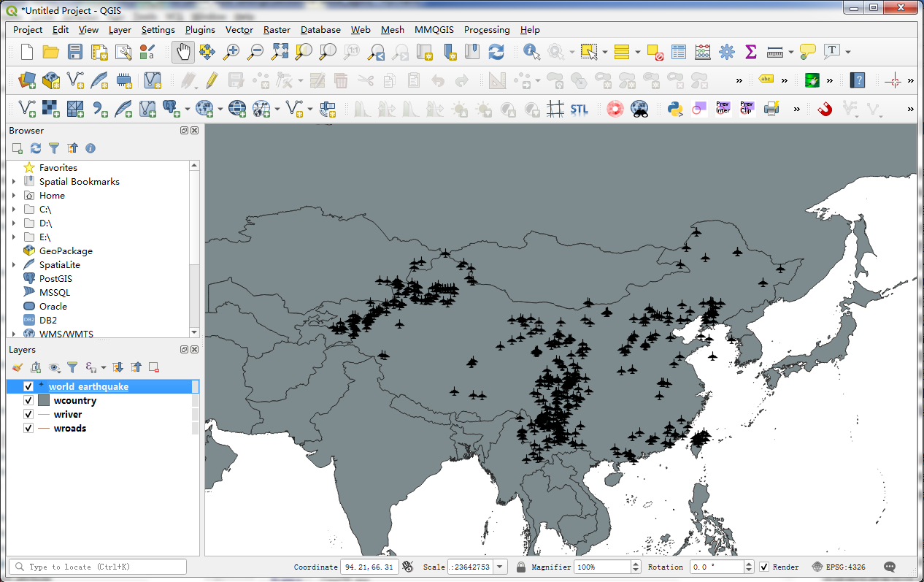
Task: Open the Layer menu
Action: pos(120,30)
